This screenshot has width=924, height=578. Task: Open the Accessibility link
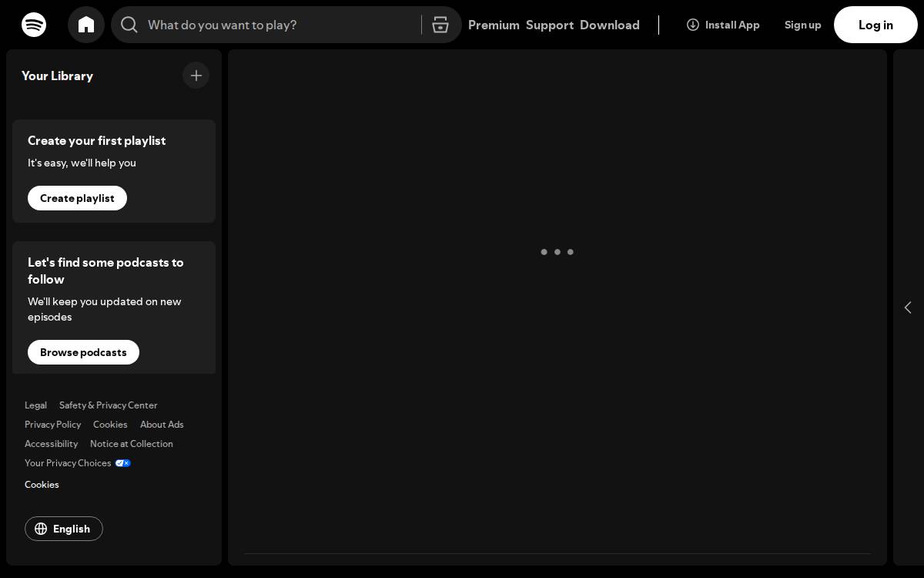coord(51,444)
